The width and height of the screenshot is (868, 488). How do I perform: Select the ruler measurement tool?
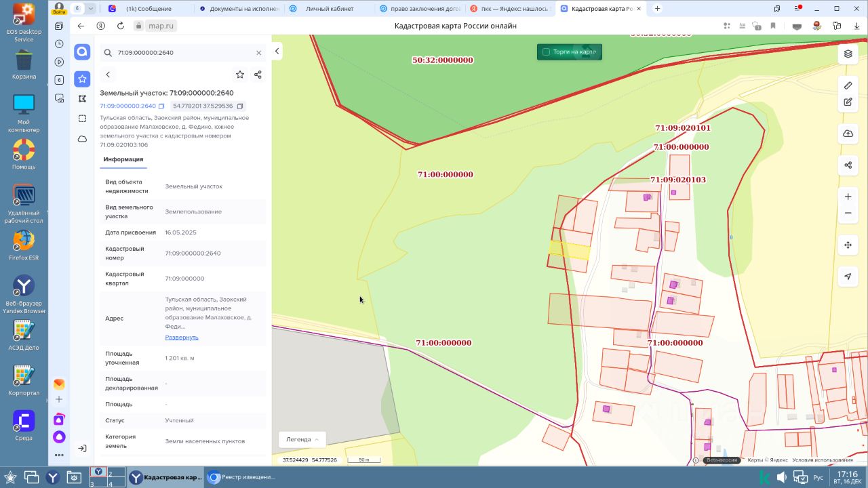848,85
